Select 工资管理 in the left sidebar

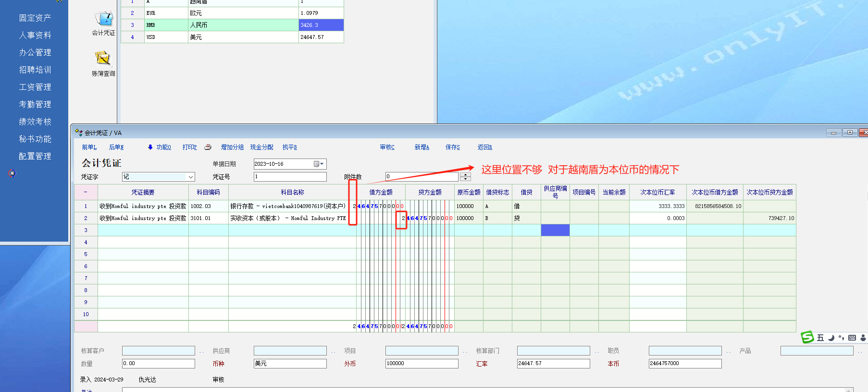click(35, 87)
